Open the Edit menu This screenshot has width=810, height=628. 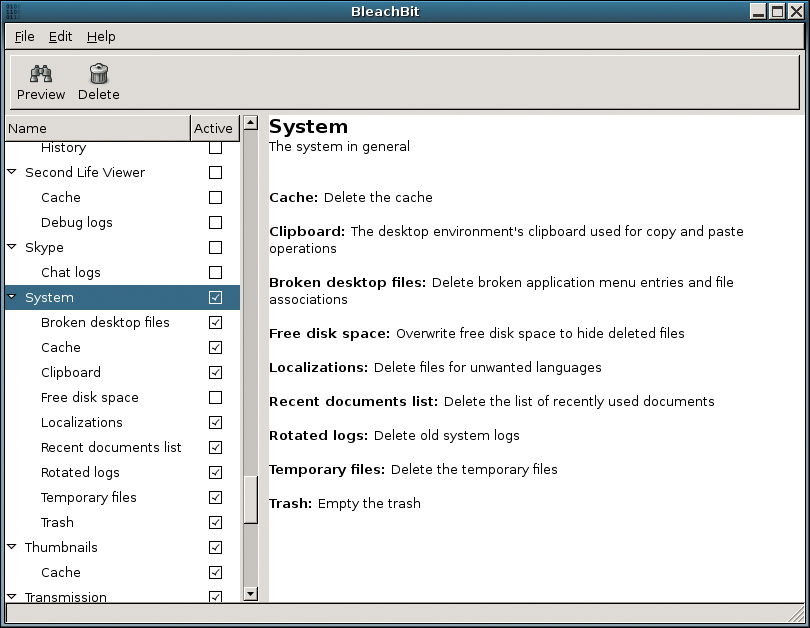pyautogui.click(x=60, y=37)
